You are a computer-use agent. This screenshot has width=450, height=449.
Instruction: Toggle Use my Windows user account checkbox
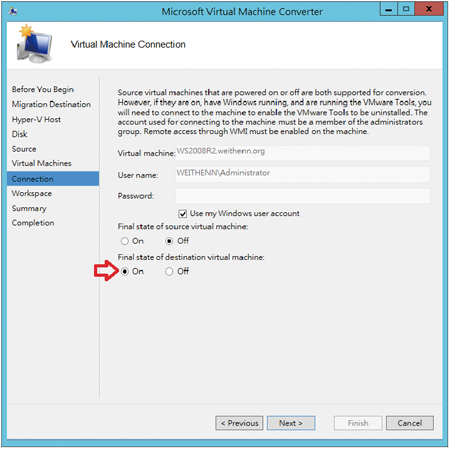(x=183, y=214)
